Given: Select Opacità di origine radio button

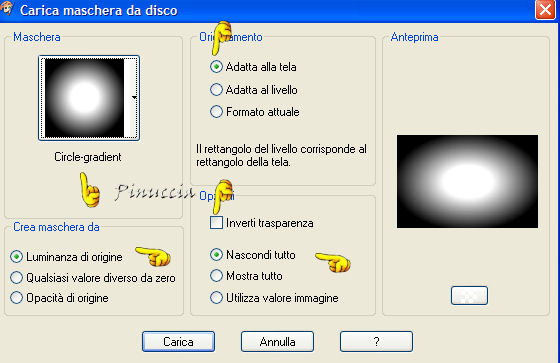Looking at the screenshot, I should pos(16,298).
